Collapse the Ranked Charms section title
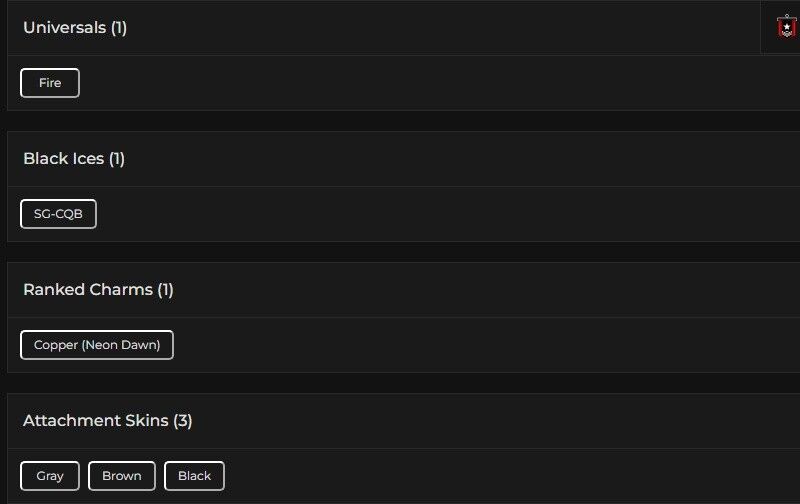This screenshot has width=800, height=504. (x=87, y=290)
